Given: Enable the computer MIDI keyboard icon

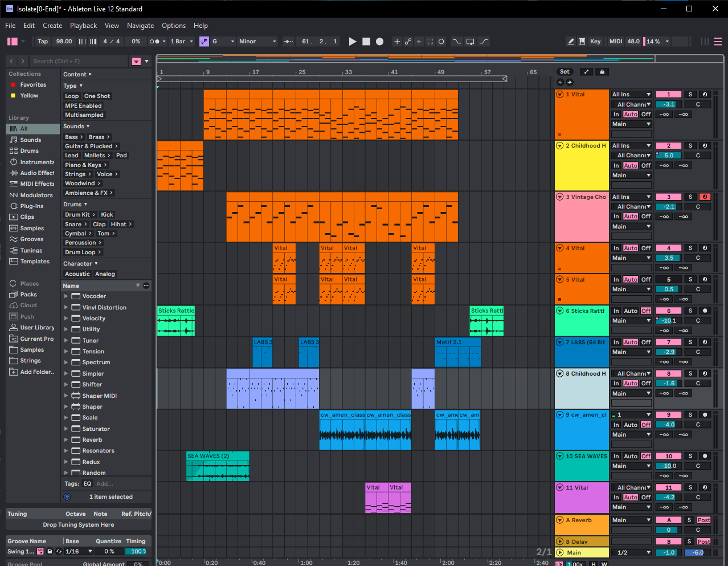Looking at the screenshot, I should click(x=582, y=42).
